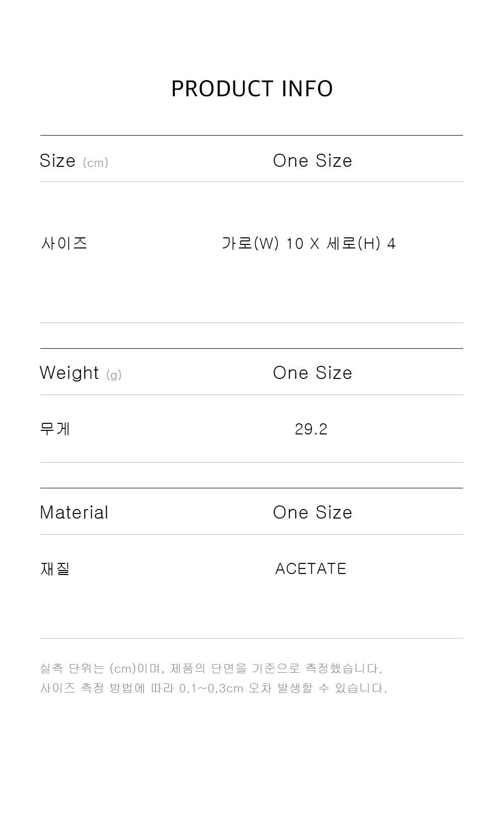Viewport: 504px width, 830px height.
Task: Click the small (cm) unit text
Action: pos(96,163)
